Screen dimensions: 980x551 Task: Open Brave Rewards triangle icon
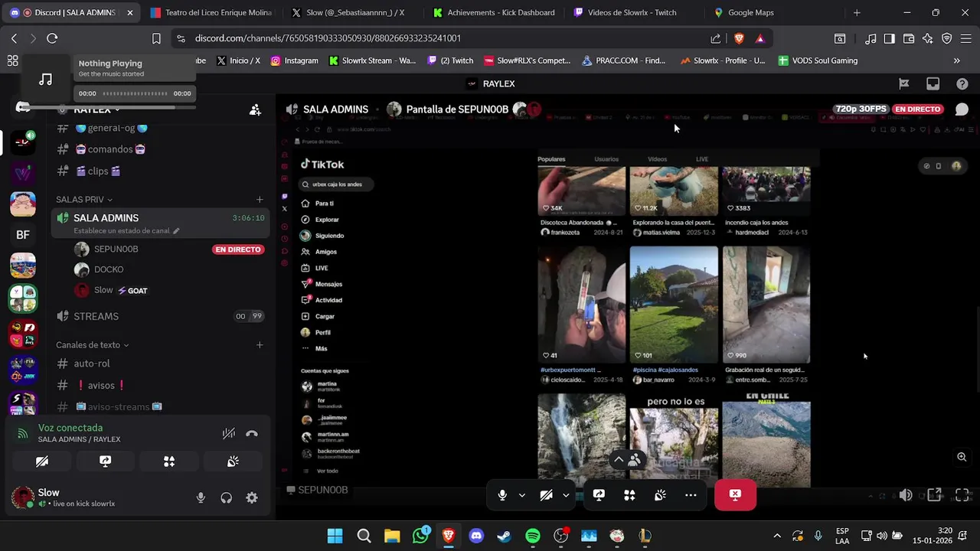759,38
